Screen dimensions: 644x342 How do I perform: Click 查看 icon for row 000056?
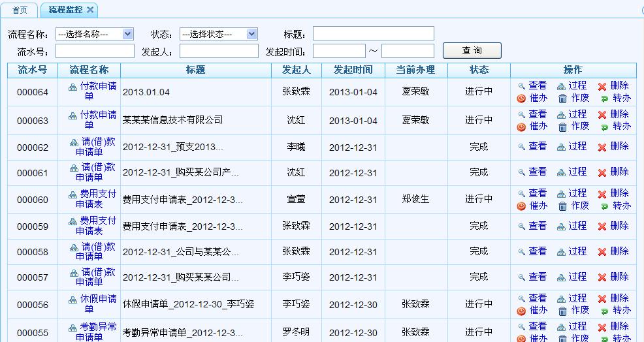[522, 299]
